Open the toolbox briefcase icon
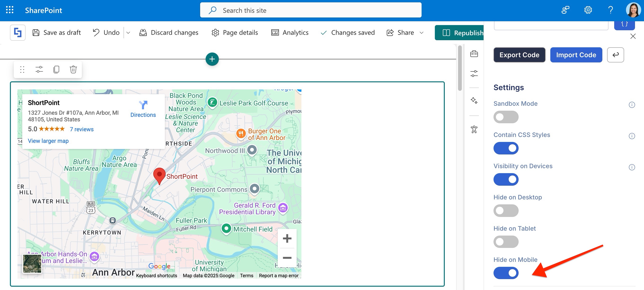Image resolution: width=644 pixels, height=290 pixels. coord(474,54)
